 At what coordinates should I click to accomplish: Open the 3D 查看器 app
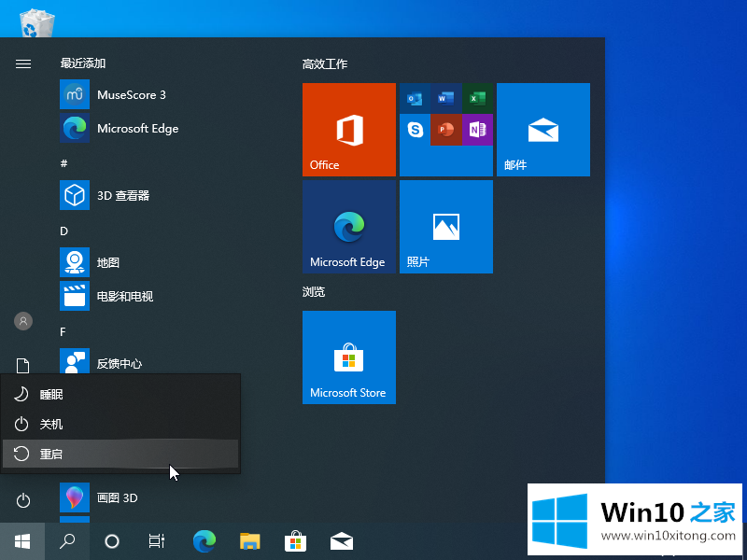(106, 195)
